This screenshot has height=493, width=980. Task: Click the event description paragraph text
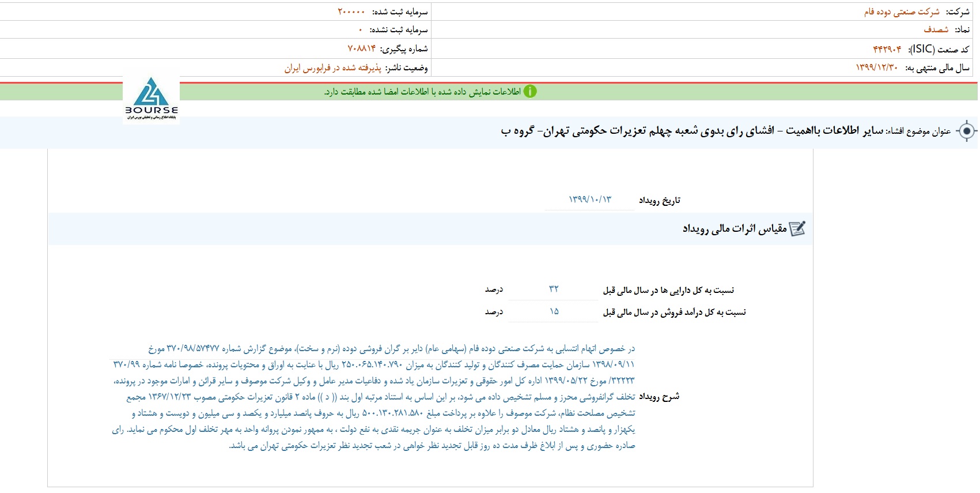coord(373,397)
